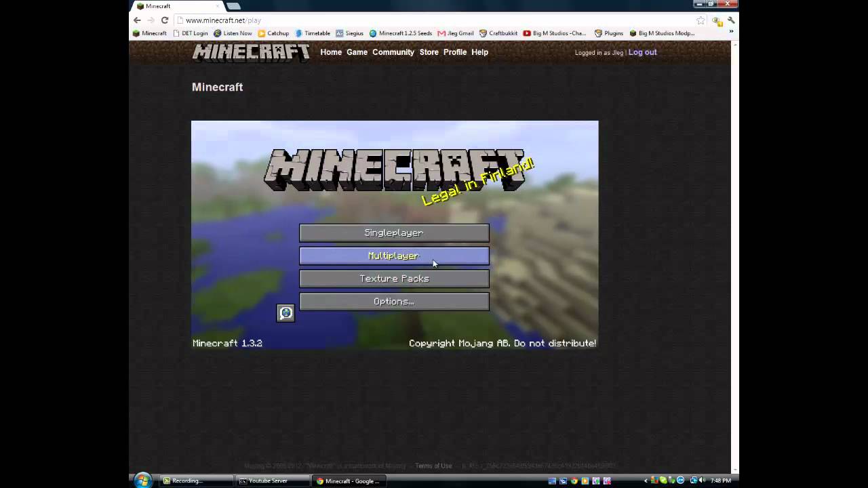
Task: Show hidden tray icons arrow
Action: click(646, 481)
